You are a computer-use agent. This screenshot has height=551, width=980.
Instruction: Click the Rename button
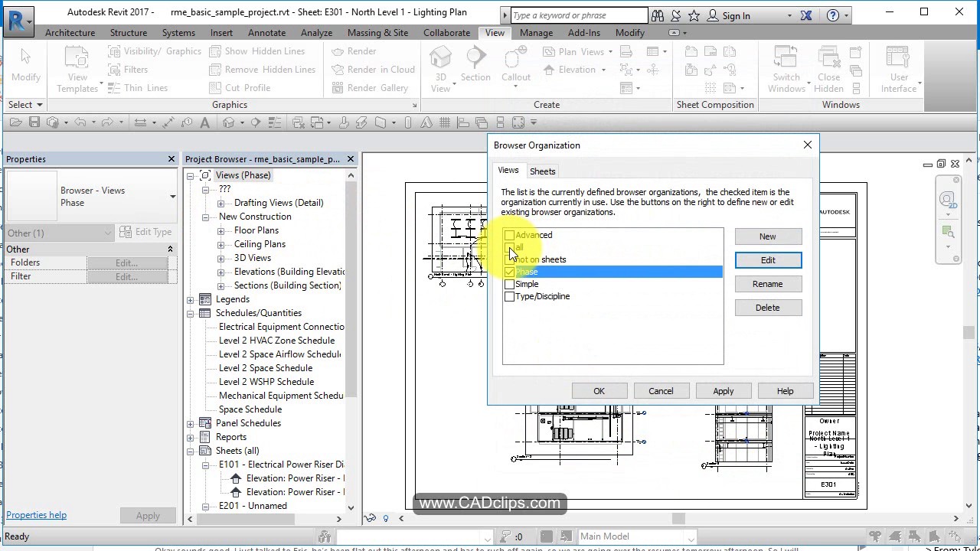tap(768, 284)
